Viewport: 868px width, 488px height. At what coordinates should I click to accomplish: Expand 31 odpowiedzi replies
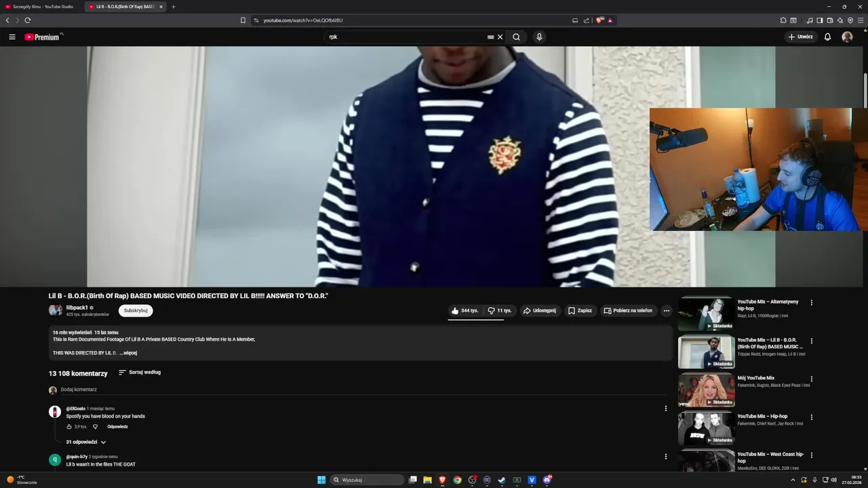click(86, 442)
